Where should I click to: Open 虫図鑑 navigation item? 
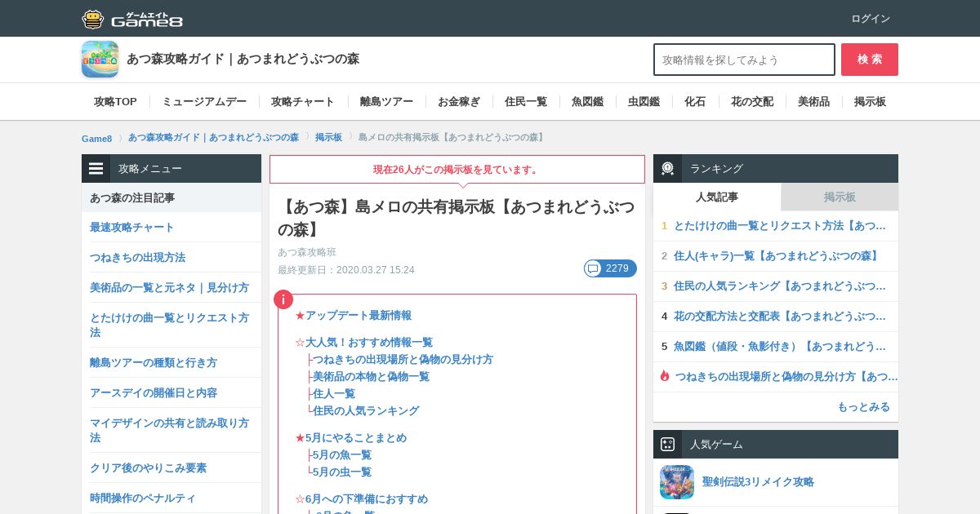[644, 101]
